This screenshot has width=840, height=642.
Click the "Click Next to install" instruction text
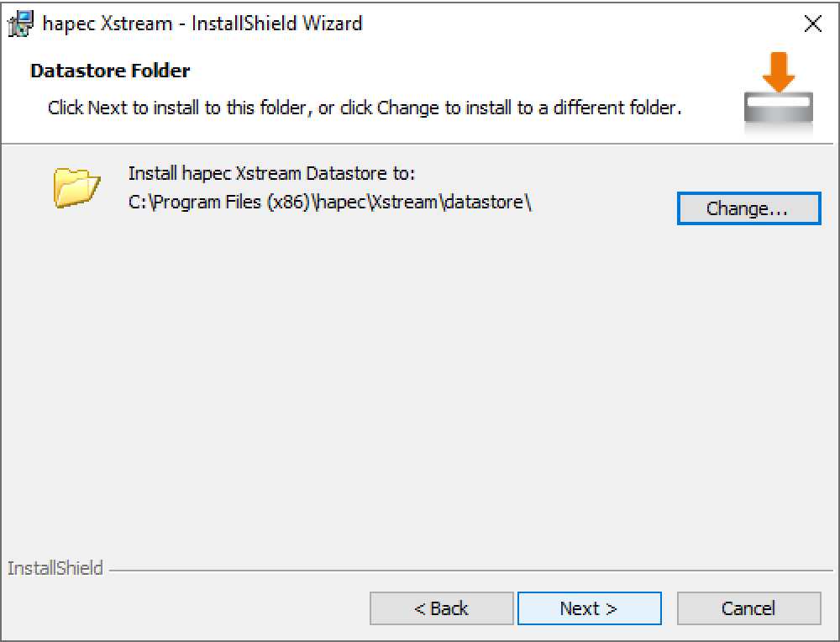tap(364, 108)
